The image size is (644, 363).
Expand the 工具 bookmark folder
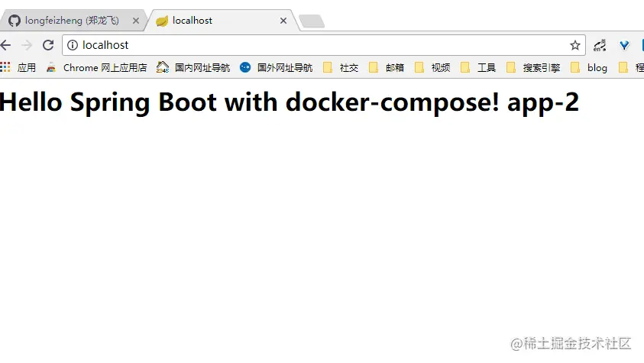click(x=478, y=67)
